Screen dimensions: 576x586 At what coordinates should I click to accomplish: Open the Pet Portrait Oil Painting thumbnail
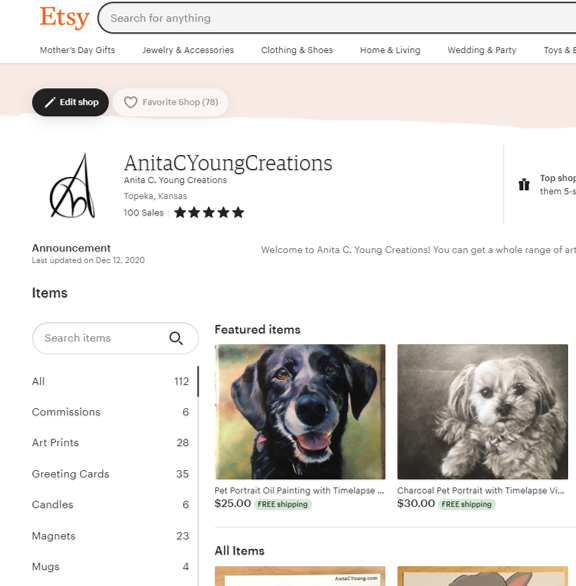click(x=300, y=411)
